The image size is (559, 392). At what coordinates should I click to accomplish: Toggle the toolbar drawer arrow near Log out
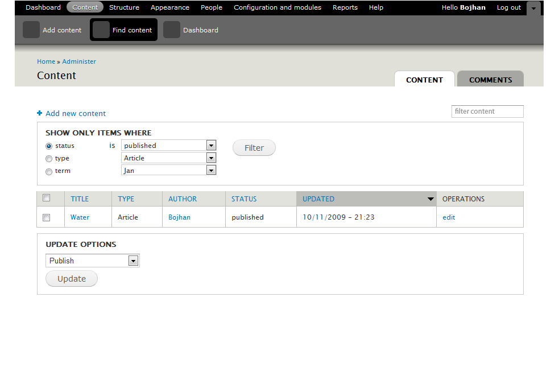pos(533,8)
